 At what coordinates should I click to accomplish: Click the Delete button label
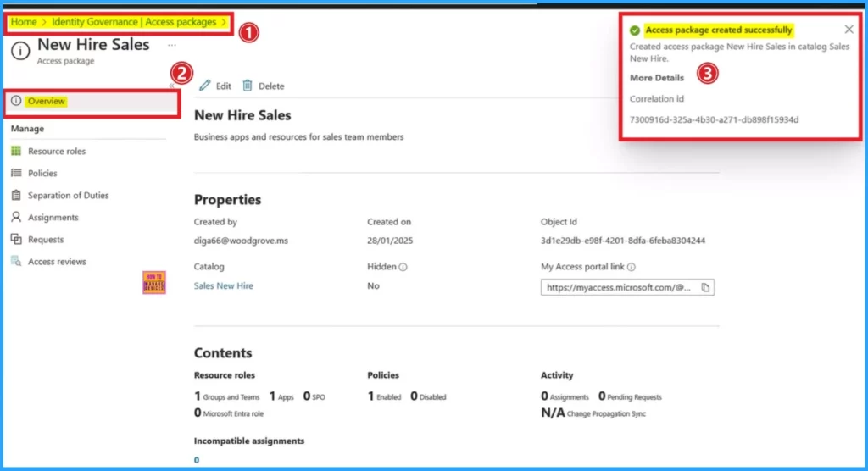click(x=271, y=86)
